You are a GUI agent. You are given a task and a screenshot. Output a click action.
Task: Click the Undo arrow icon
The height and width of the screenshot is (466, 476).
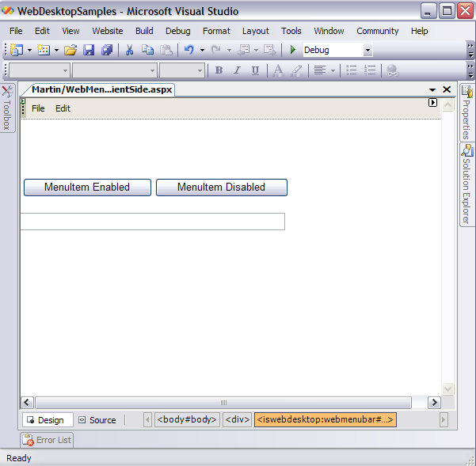pos(188,50)
